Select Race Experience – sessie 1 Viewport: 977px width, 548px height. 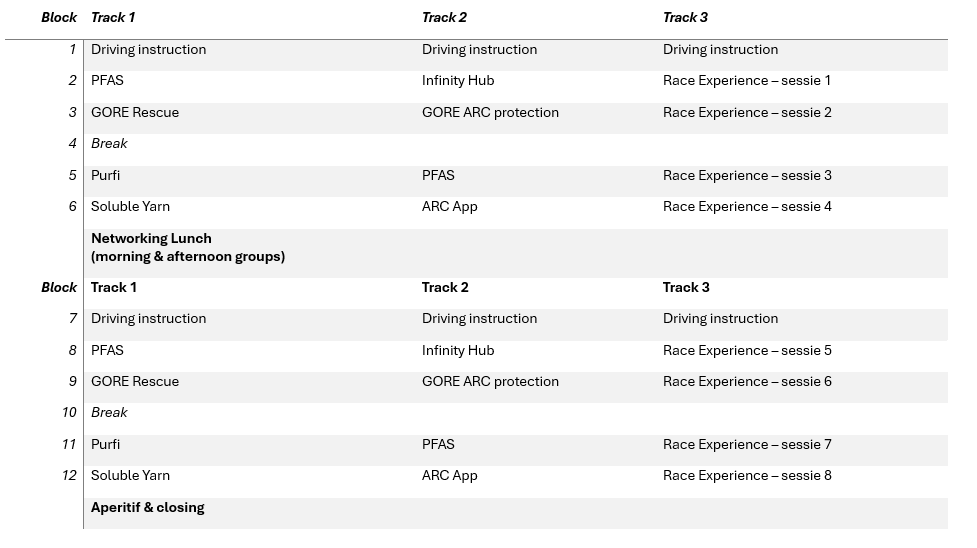pyautogui.click(x=746, y=80)
